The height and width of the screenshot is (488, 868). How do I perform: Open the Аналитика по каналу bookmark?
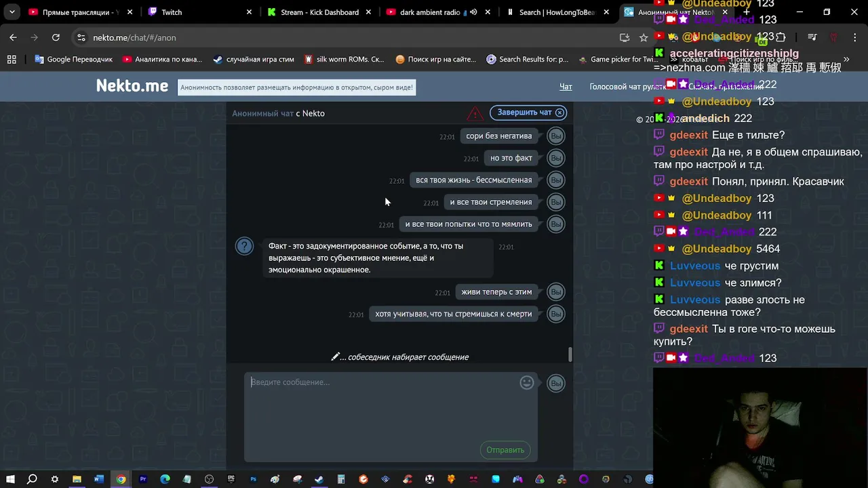click(x=163, y=60)
